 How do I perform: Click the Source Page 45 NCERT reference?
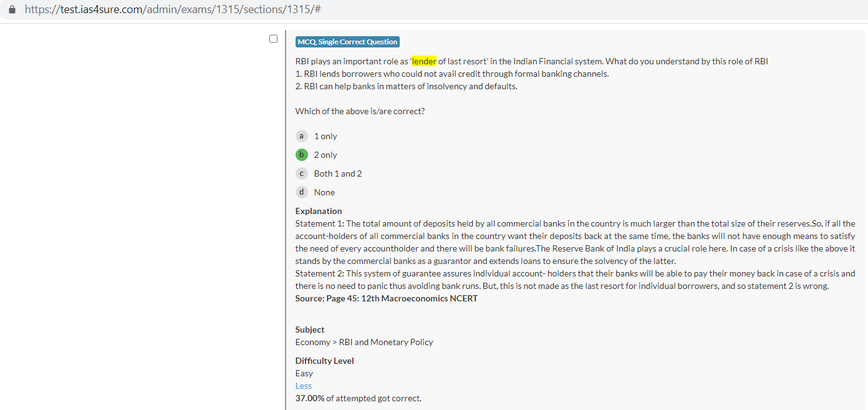point(386,298)
